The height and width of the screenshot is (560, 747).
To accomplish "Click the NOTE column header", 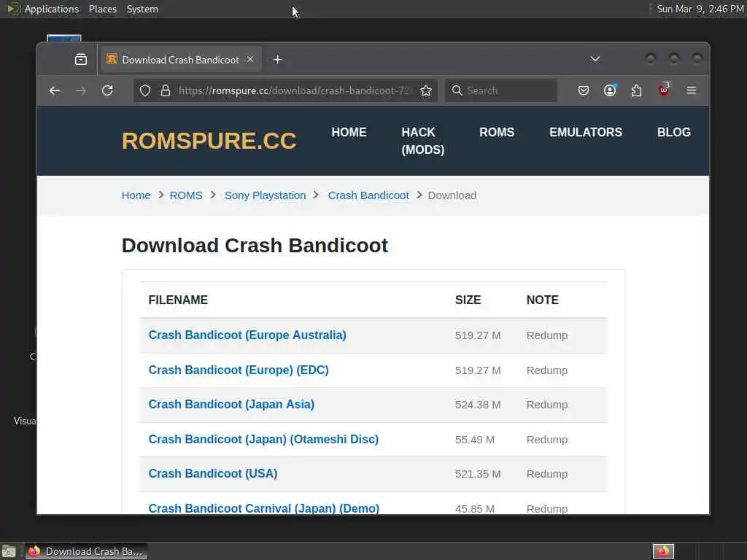I will [543, 300].
